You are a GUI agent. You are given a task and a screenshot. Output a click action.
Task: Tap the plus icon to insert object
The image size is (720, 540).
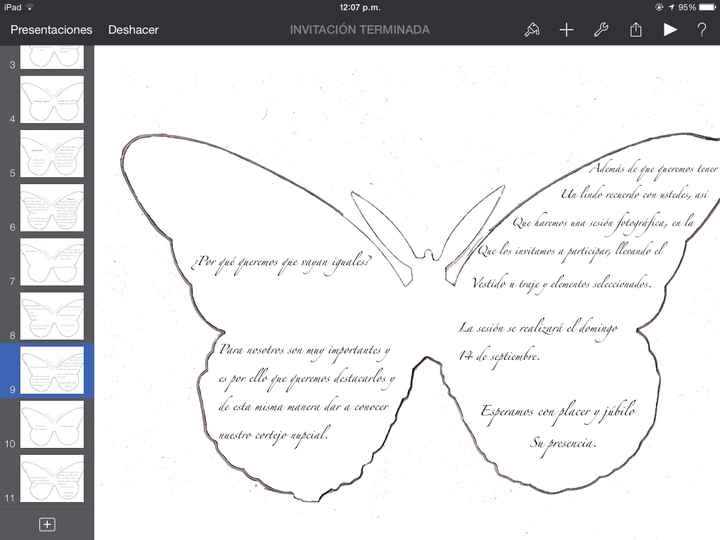click(x=566, y=30)
